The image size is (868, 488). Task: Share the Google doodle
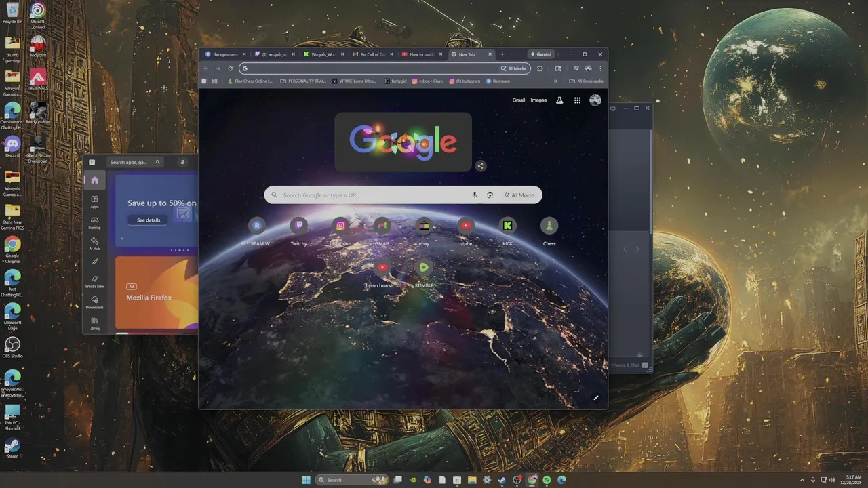coord(480,166)
